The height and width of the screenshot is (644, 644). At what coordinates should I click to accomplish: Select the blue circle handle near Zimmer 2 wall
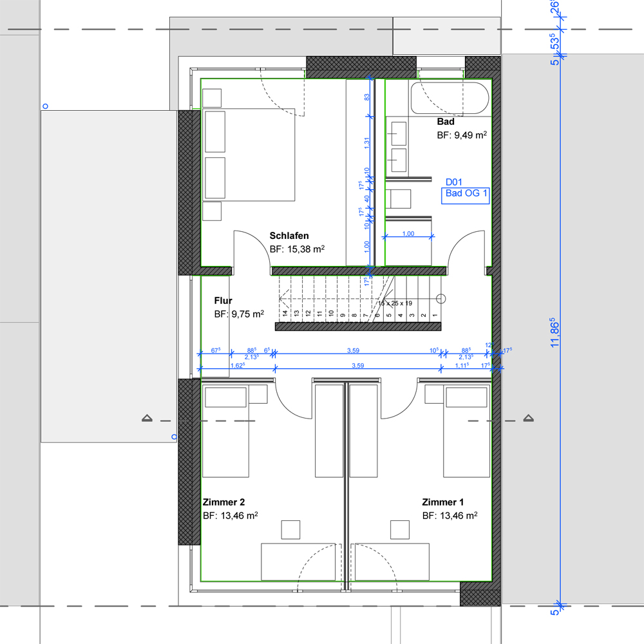(174, 437)
